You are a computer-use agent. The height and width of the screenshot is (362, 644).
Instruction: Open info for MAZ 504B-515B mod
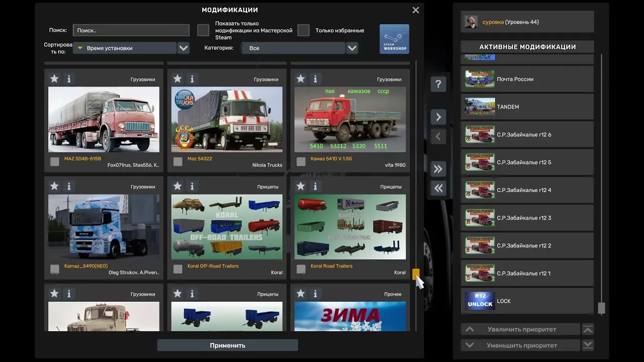69,79
